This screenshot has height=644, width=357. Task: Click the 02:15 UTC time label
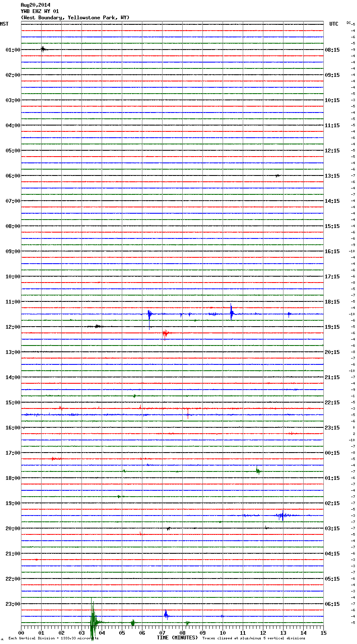(332, 503)
